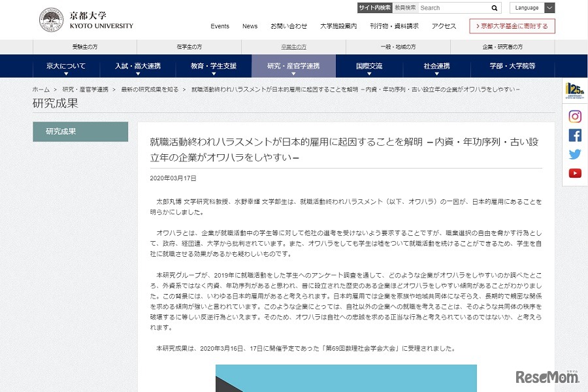Image resolution: width=588 pixels, height=392 pixels.
Task: Click the search magnifying glass icon
Action: click(x=494, y=8)
